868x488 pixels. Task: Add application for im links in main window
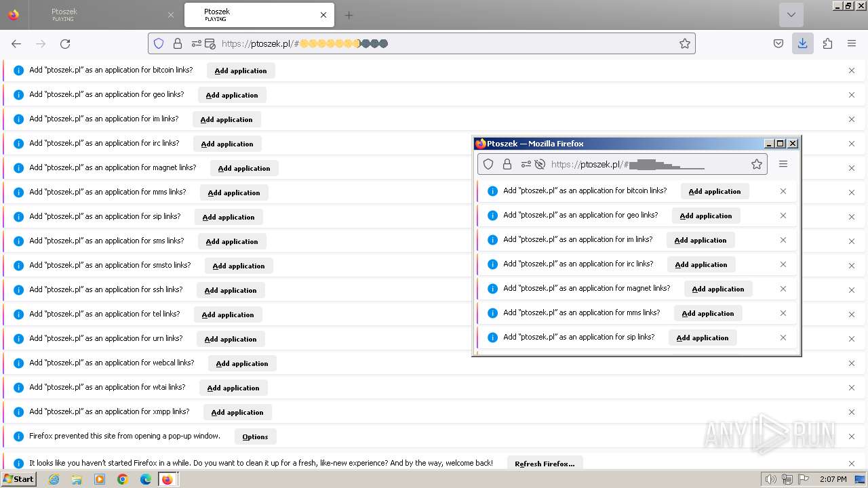pyautogui.click(x=226, y=119)
